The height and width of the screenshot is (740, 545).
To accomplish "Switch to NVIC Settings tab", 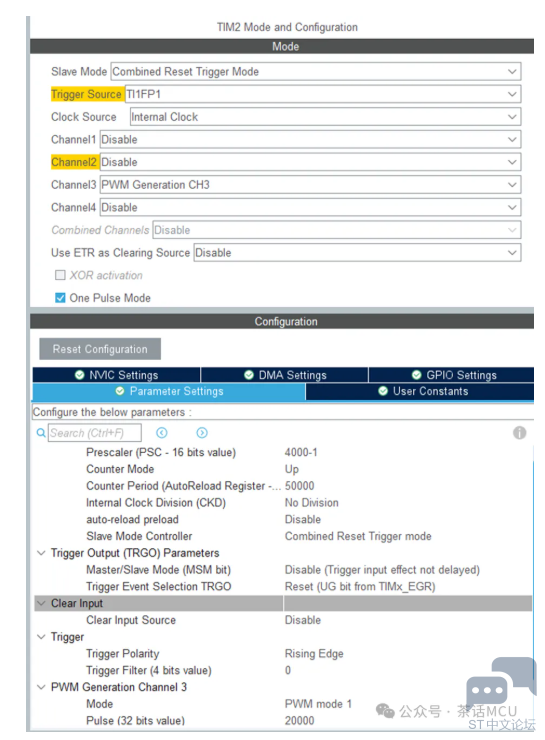I will coord(117,375).
